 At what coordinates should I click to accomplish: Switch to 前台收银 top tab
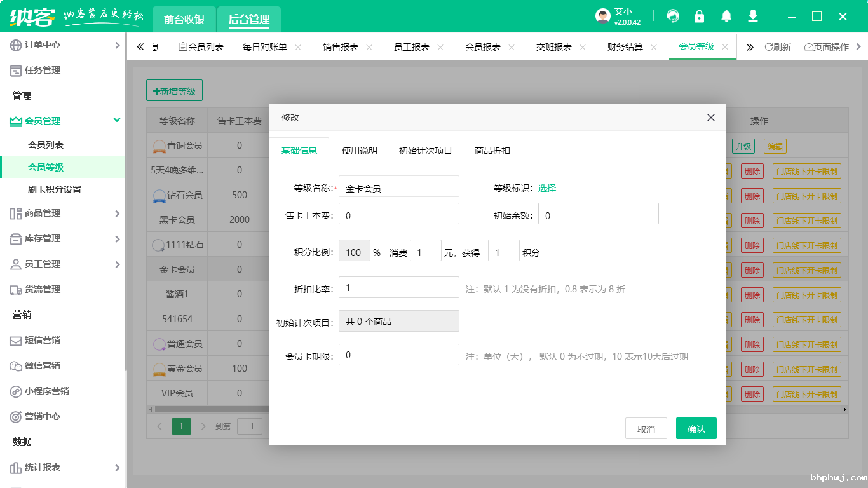pos(184,20)
